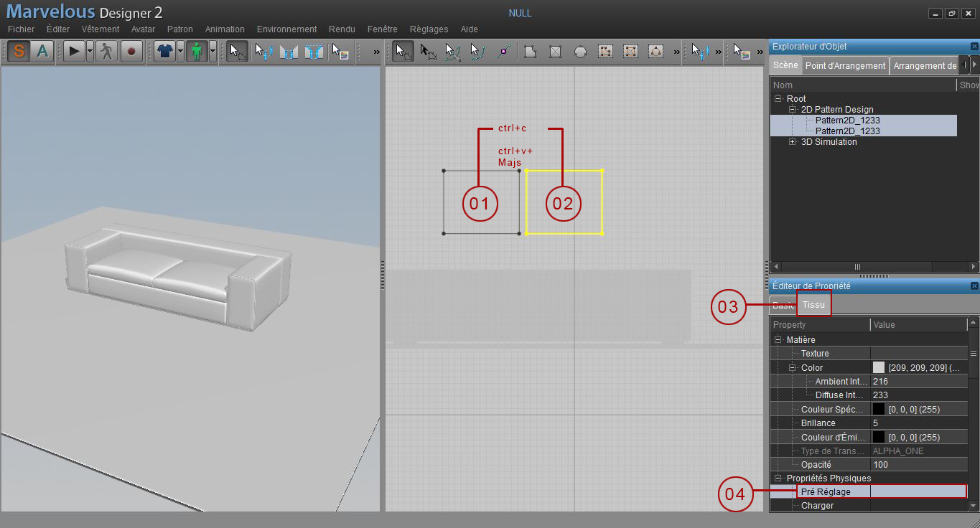Image resolution: width=980 pixels, height=528 pixels.
Task: Select the polygon pattern creation tool
Action: (530, 52)
